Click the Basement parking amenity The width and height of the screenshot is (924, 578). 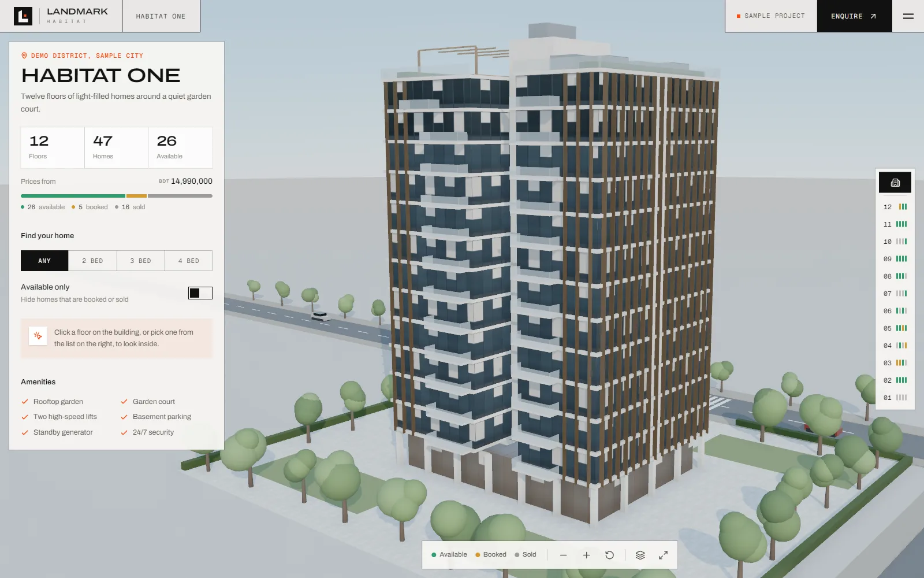coord(156,417)
